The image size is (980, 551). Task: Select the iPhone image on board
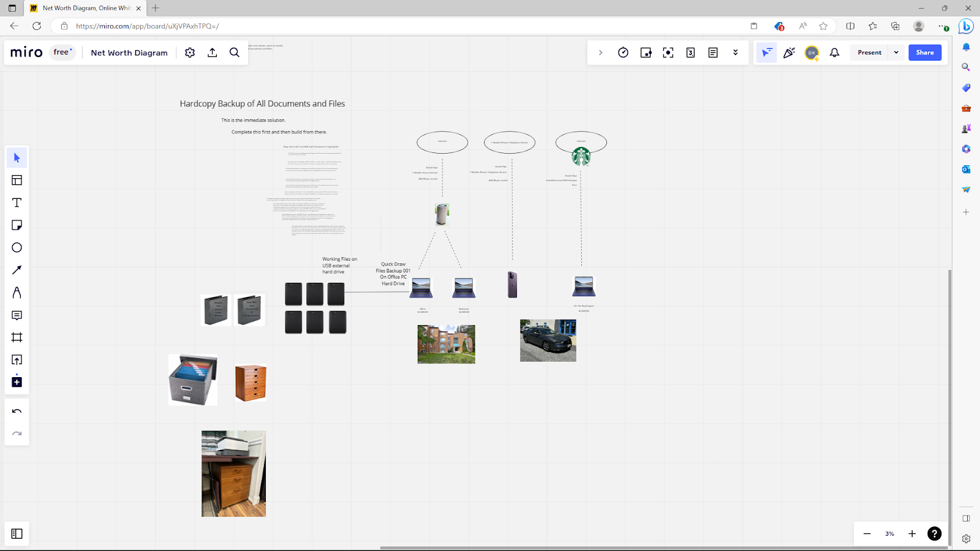(512, 285)
